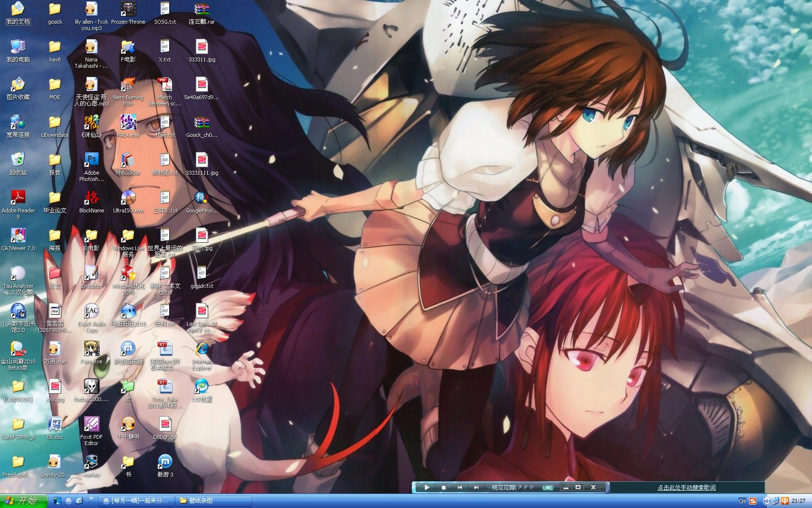Select the Frozen Throne icon

click(128, 13)
